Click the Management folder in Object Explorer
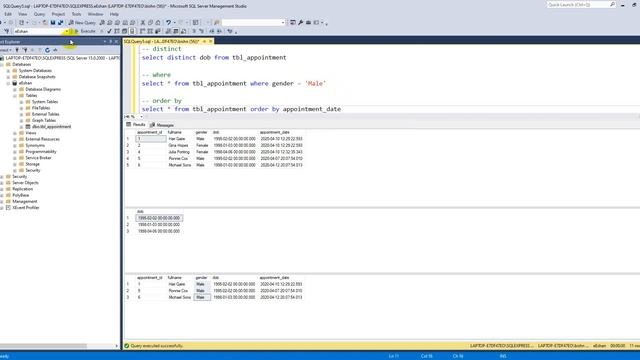Screen dimensions: 640x360 pos(24,202)
